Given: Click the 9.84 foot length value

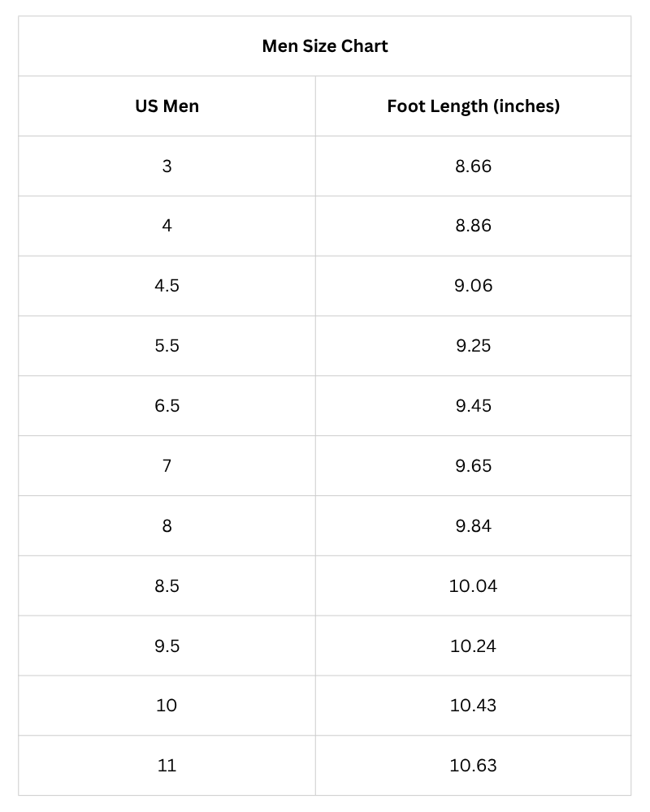Looking at the screenshot, I should pos(473,526).
